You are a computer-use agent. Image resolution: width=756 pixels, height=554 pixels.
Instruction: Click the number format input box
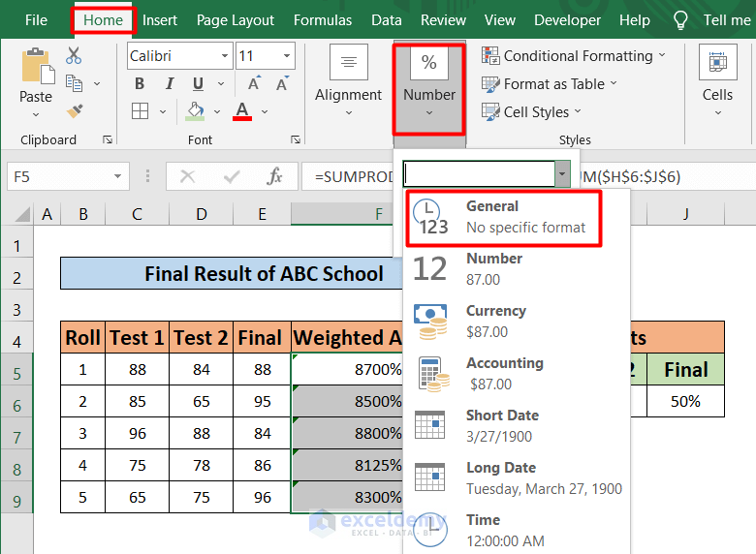click(479, 173)
